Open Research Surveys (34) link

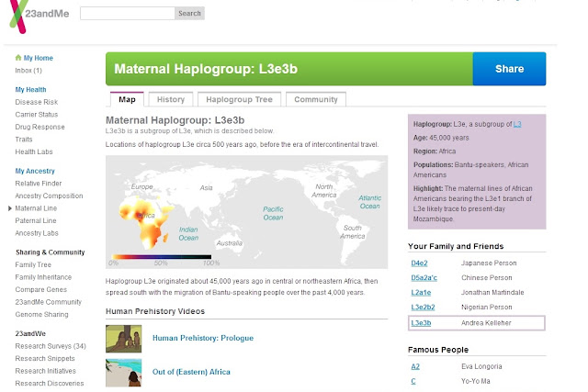point(51,346)
